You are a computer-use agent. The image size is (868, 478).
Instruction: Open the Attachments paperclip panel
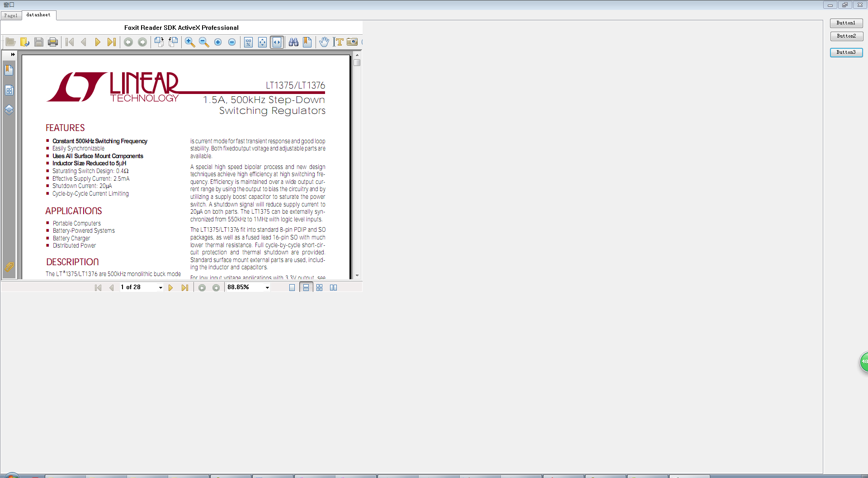coord(9,267)
